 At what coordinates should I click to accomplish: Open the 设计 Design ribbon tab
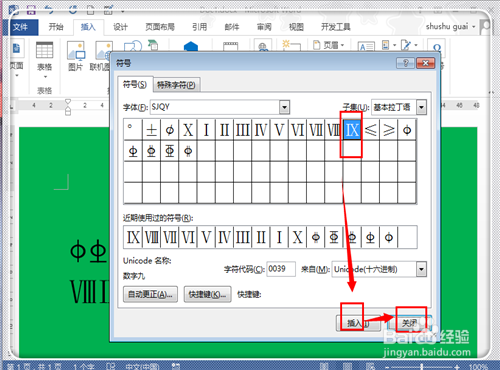120,27
